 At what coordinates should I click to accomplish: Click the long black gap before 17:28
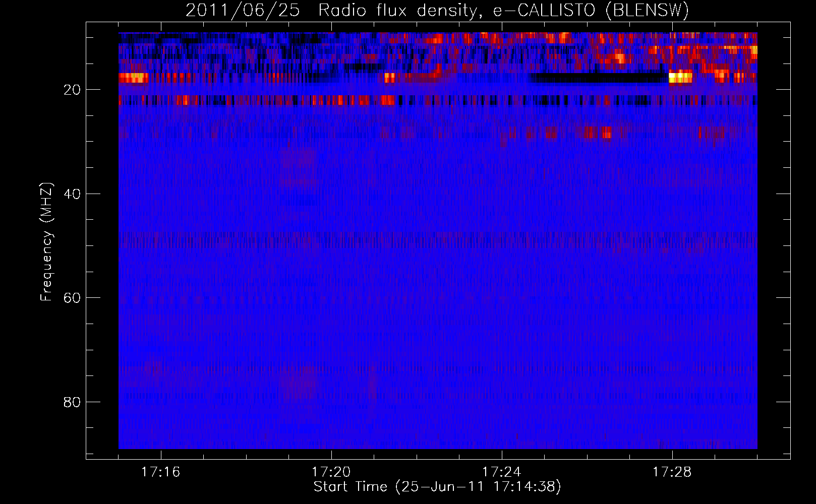(x=598, y=78)
